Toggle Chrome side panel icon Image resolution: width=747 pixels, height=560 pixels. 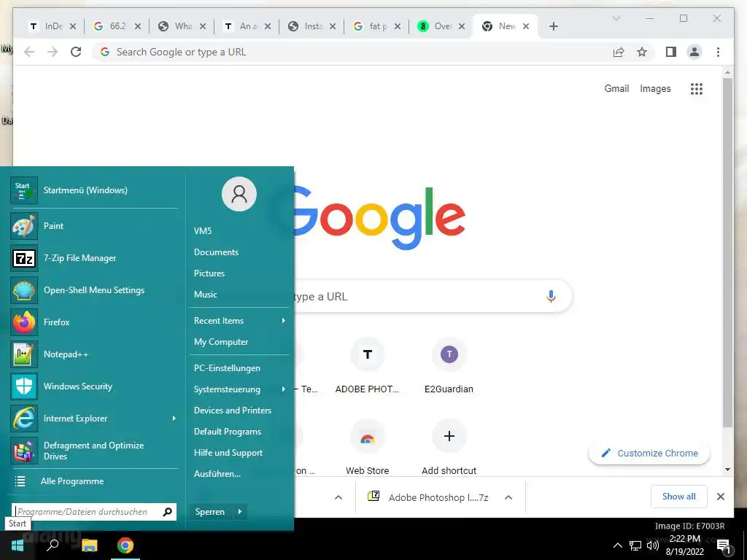671,52
